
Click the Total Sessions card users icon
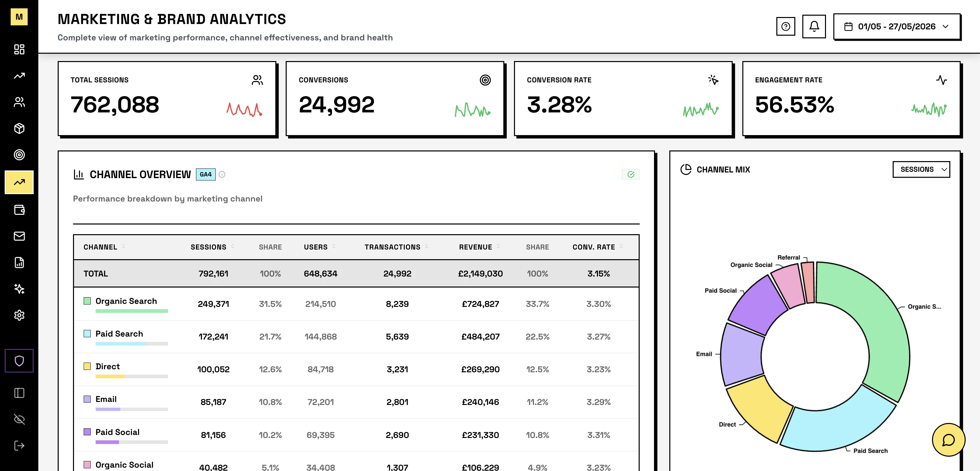click(257, 80)
